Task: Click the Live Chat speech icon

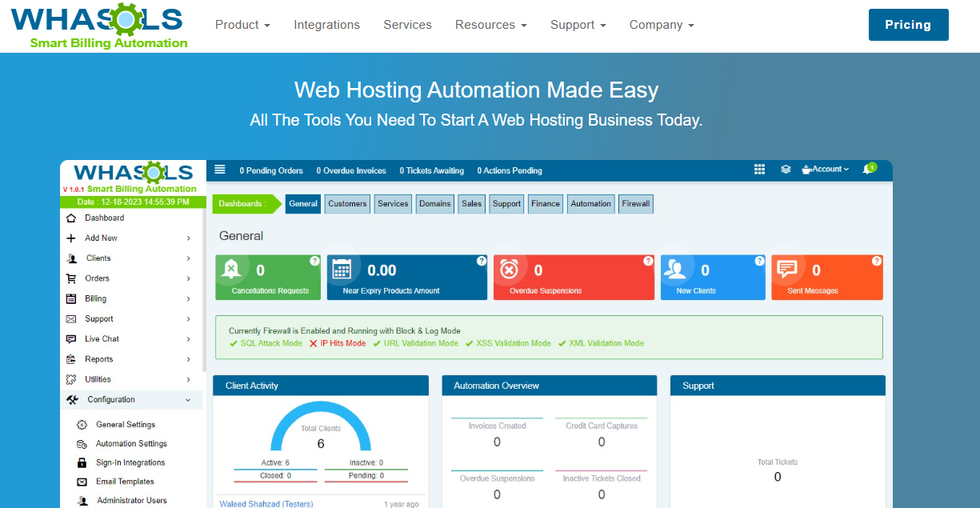Action: [x=71, y=339]
